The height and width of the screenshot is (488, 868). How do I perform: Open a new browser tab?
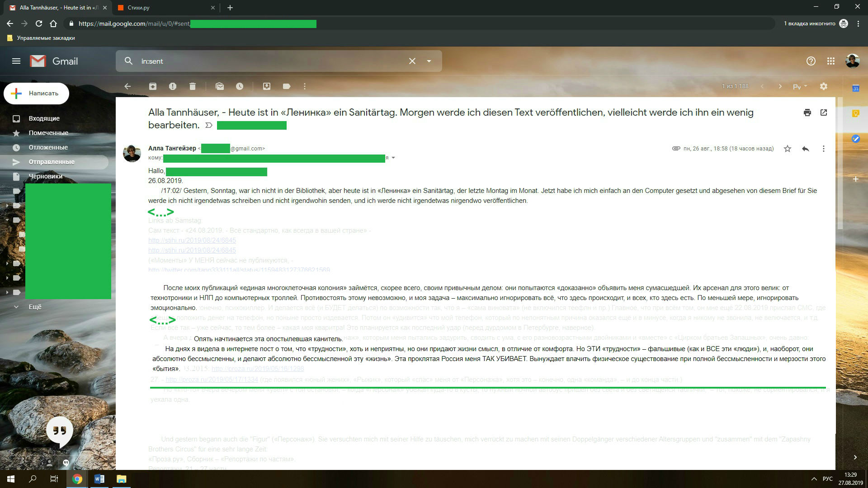(230, 8)
